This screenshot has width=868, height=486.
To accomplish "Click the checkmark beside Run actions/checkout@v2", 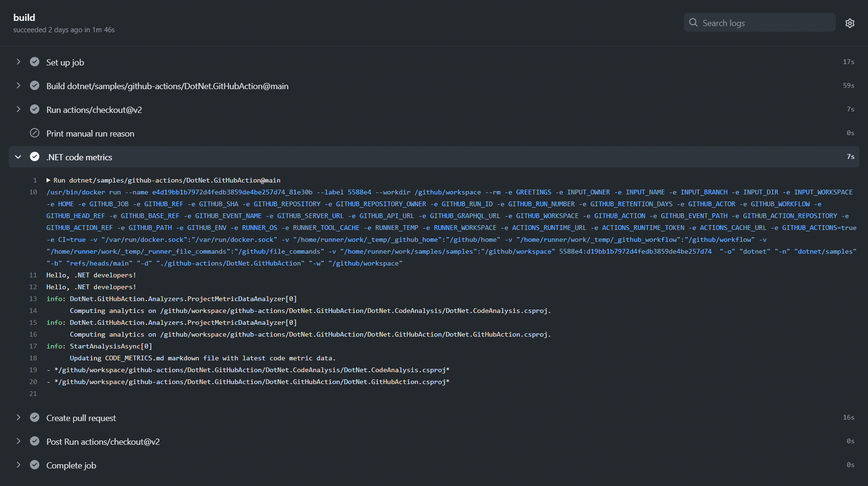I will [34, 109].
